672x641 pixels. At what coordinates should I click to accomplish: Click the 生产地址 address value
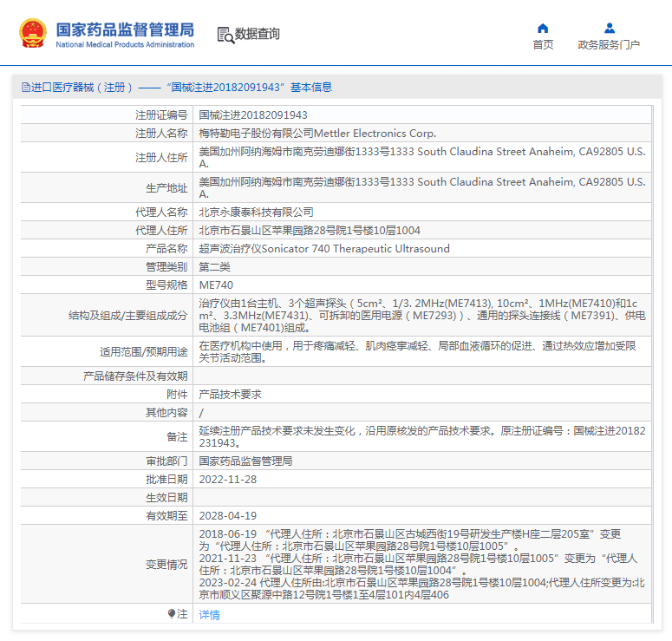coord(422,188)
